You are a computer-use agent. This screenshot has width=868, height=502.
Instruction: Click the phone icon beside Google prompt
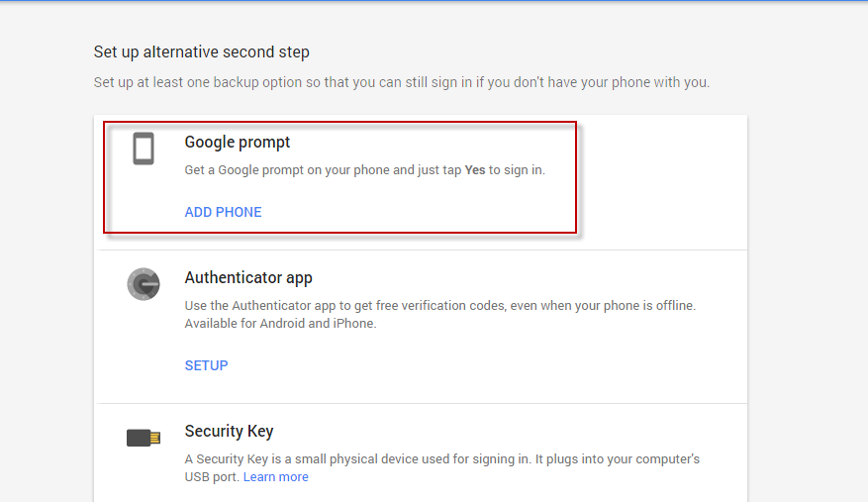pyautogui.click(x=144, y=149)
